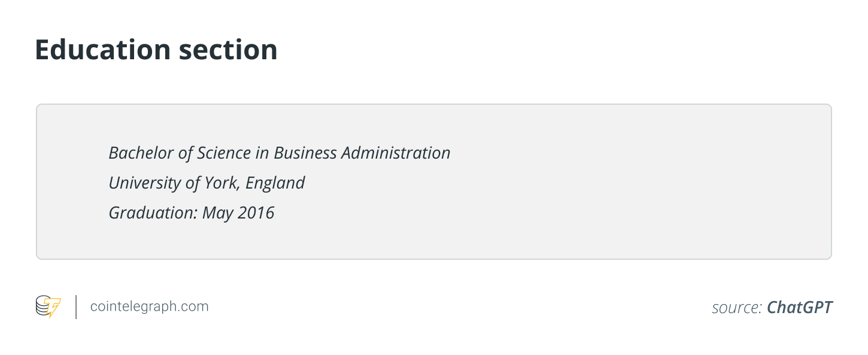Click the Bachelor of Science degree line
868x355 pixels.
pyautogui.click(x=279, y=153)
